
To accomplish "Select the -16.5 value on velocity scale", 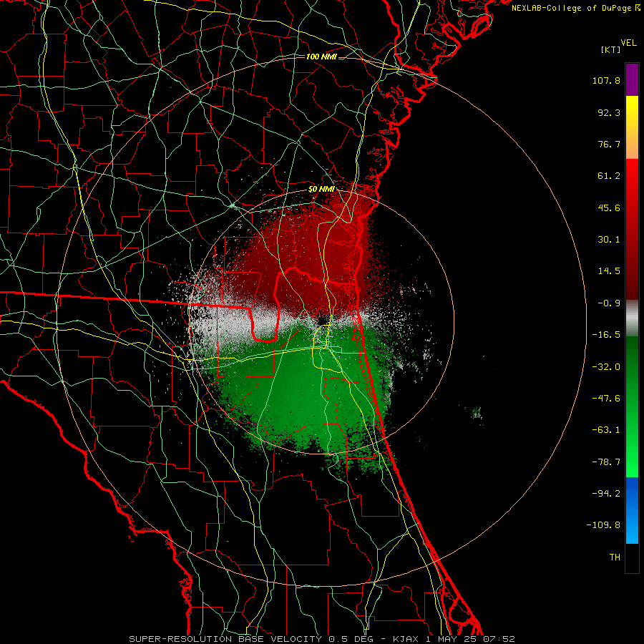I will [x=606, y=335].
